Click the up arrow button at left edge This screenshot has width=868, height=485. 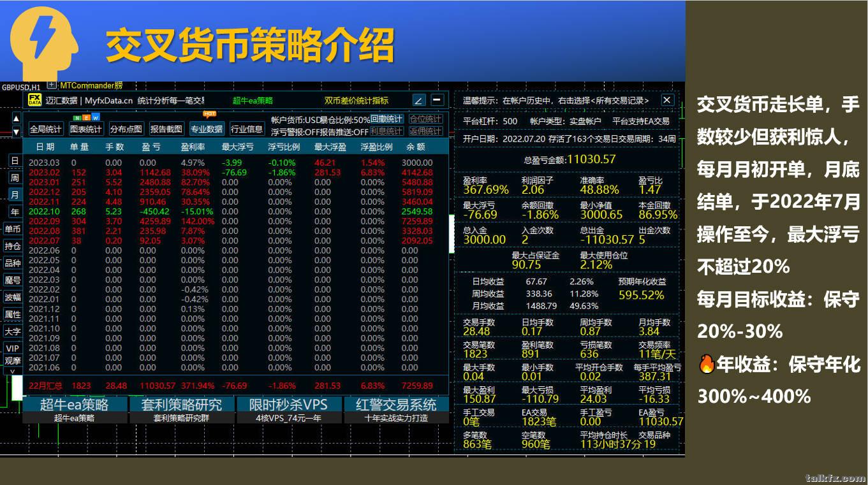[x=17, y=119]
